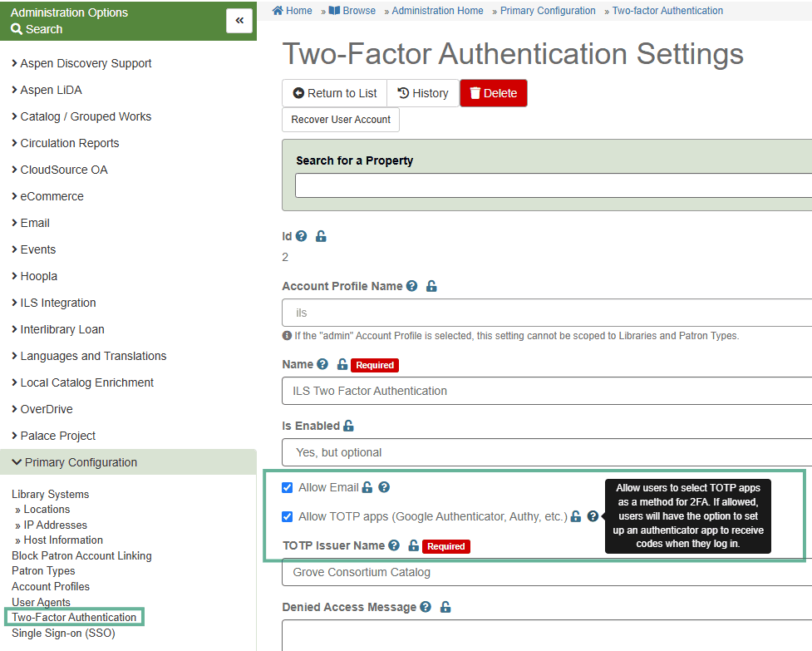Click Recover User Account button
The height and width of the screenshot is (651, 812).
coord(341,120)
